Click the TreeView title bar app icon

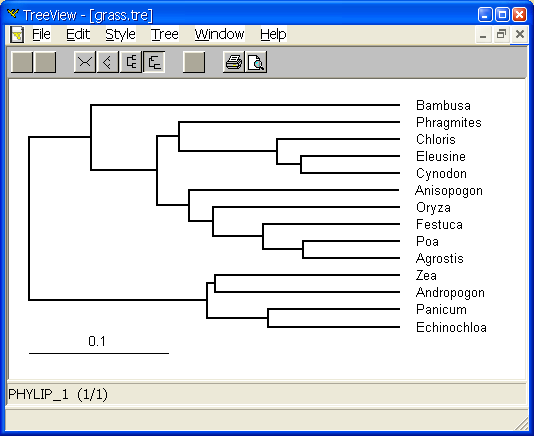click(13, 14)
